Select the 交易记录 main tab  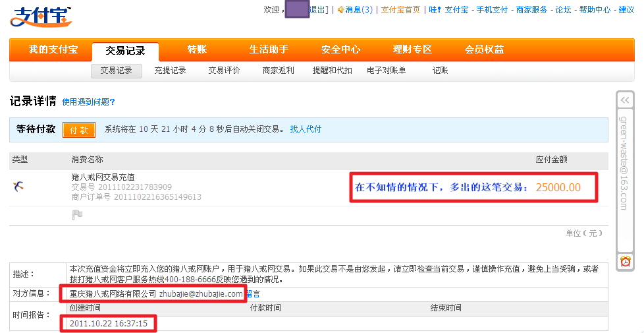(x=125, y=51)
